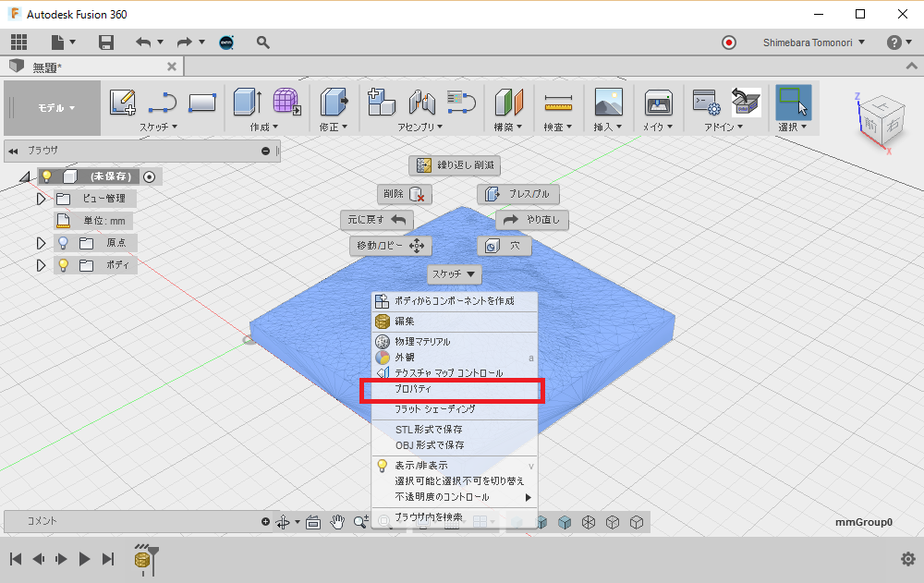Close the 無題 document tab
Image resolution: width=924 pixels, height=583 pixels.
click(172, 67)
